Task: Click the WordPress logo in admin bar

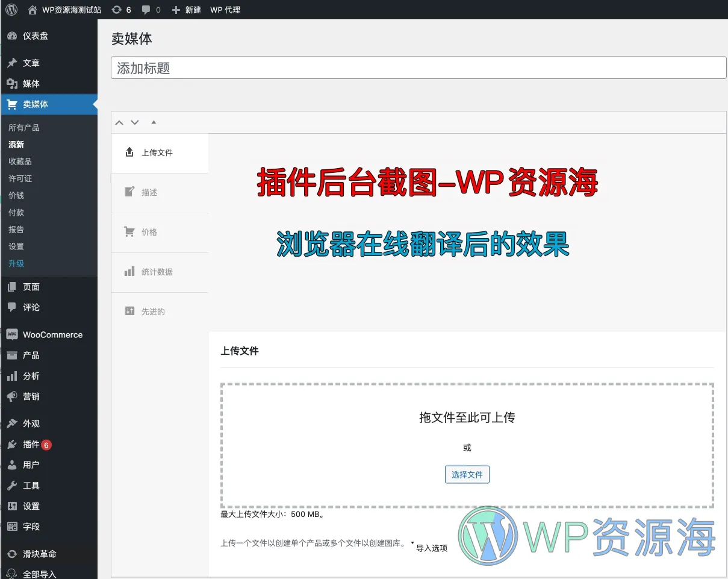Action: tap(11, 10)
